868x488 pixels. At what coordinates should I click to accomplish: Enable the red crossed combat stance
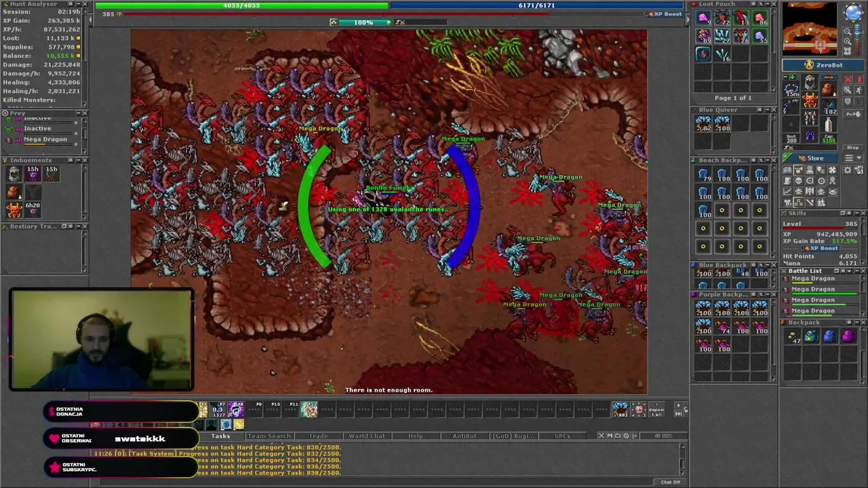coord(848,79)
